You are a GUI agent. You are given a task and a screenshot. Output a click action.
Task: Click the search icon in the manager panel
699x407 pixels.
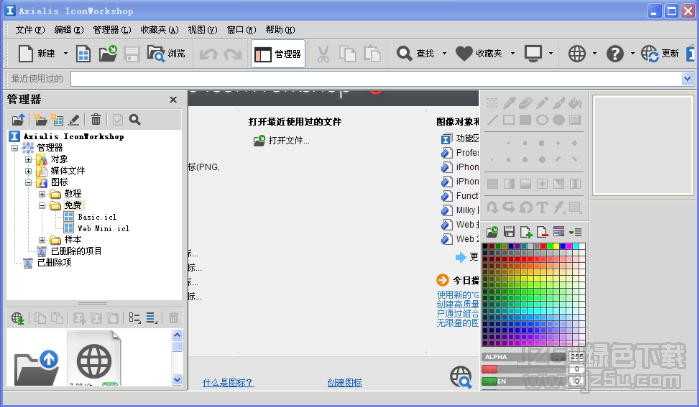(x=135, y=119)
